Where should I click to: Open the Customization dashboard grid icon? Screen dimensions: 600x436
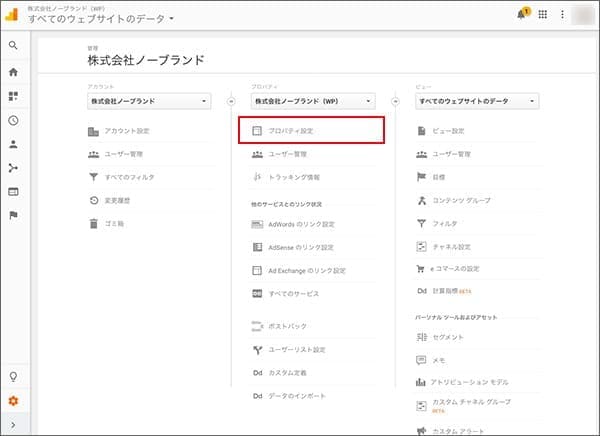(x=13, y=96)
